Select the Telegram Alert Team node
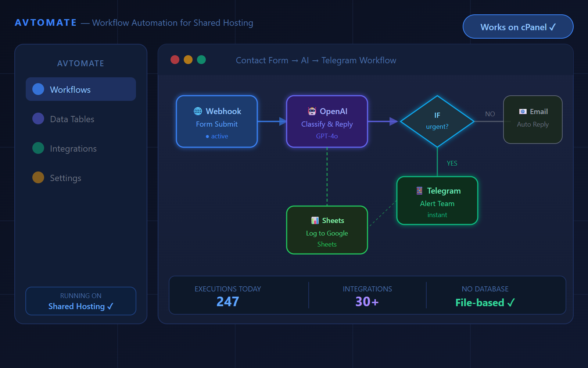Image resolution: width=588 pixels, height=368 pixels. 437,201
